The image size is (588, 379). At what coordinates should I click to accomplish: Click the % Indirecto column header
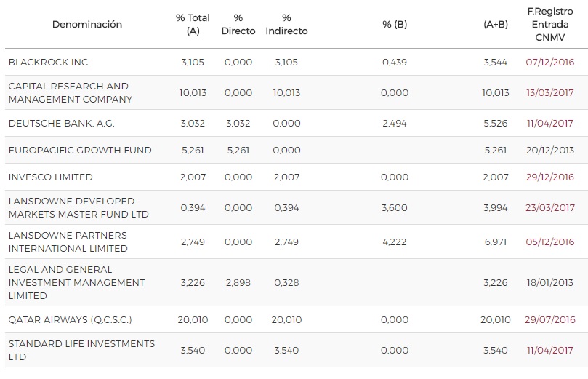(286, 25)
